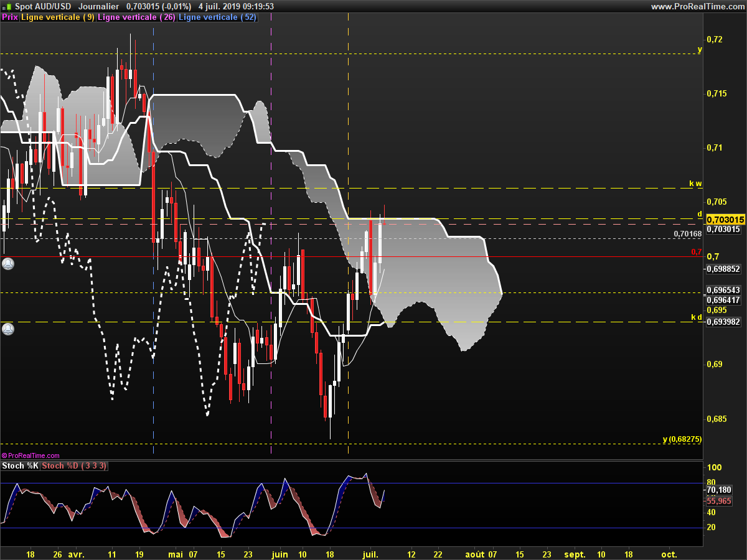Click the août date axis label
This screenshot has height=560, width=747.
475,554
